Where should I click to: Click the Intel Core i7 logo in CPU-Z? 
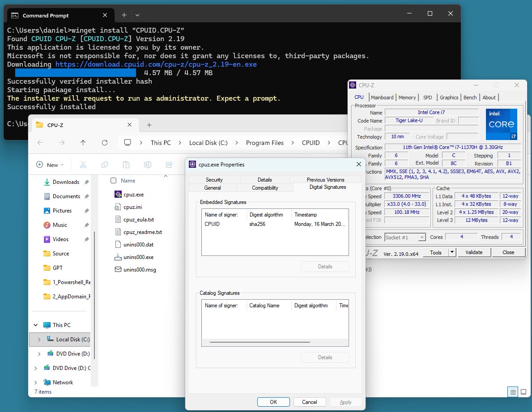tap(502, 124)
